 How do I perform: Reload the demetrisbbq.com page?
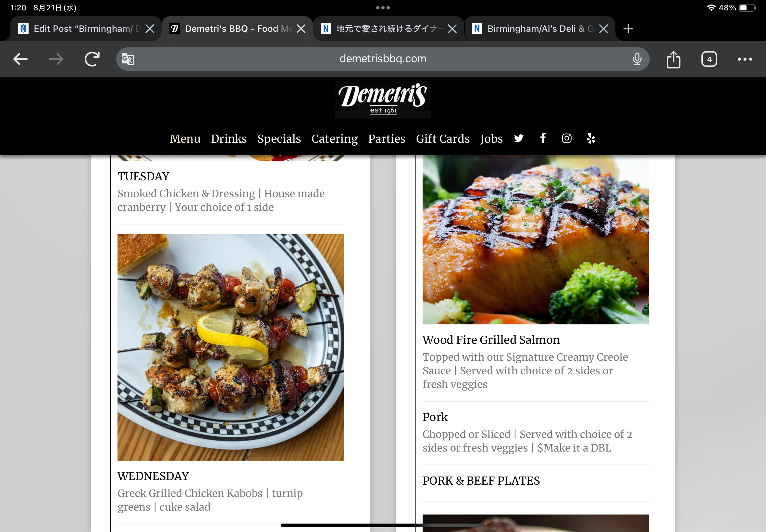point(92,59)
